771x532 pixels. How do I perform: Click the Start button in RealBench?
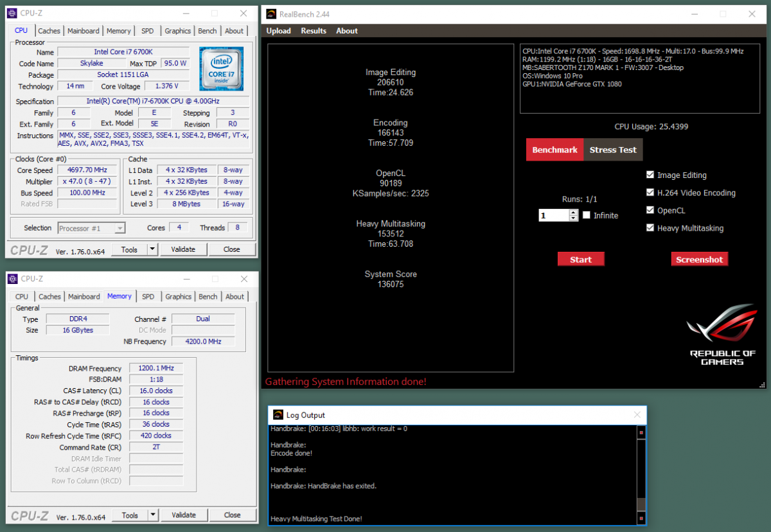tap(581, 260)
